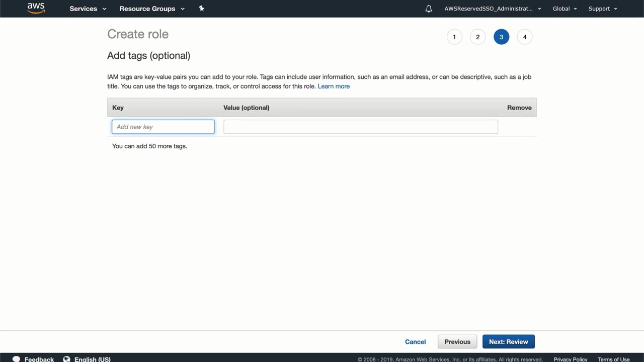This screenshot has width=644, height=362.
Task: Click Next: Review button
Action: (x=508, y=342)
